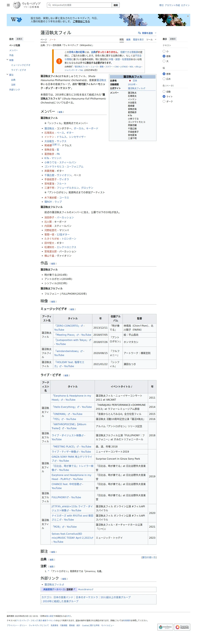This screenshot has height=644, width=197.
Task: Select 標準 text size radio
Action: pyautogui.click(x=164, y=56)
